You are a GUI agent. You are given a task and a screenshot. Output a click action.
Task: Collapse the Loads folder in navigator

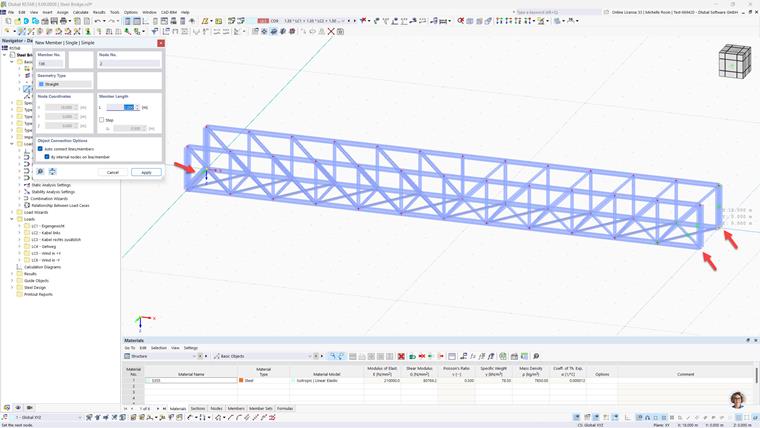(x=13, y=219)
